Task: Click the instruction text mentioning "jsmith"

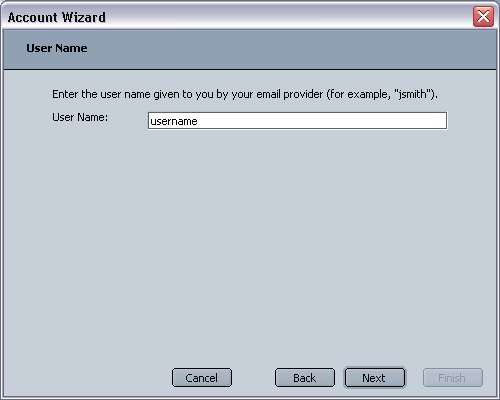Action: (x=245, y=94)
